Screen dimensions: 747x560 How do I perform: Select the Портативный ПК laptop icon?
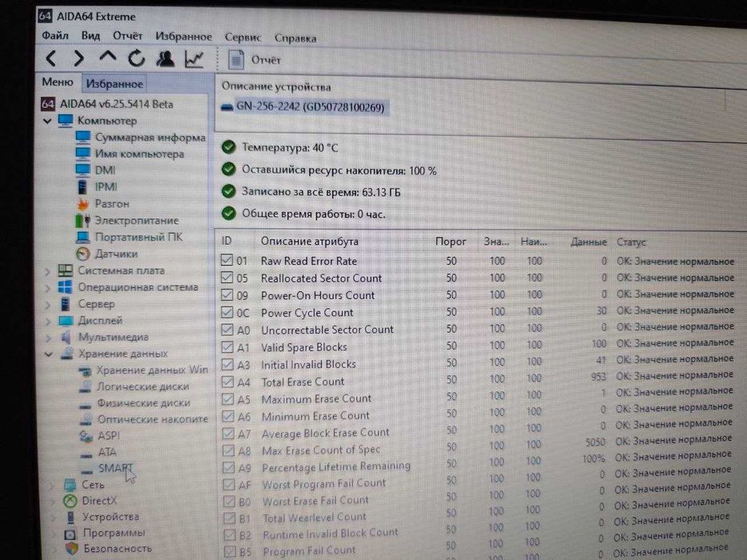pyautogui.click(x=83, y=237)
